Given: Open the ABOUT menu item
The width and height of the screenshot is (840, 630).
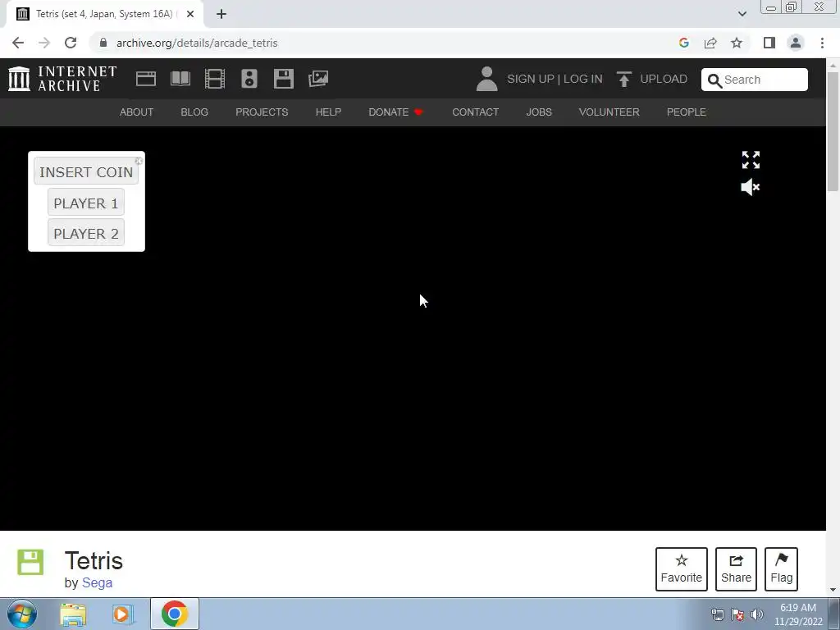Looking at the screenshot, I should 137,112.
